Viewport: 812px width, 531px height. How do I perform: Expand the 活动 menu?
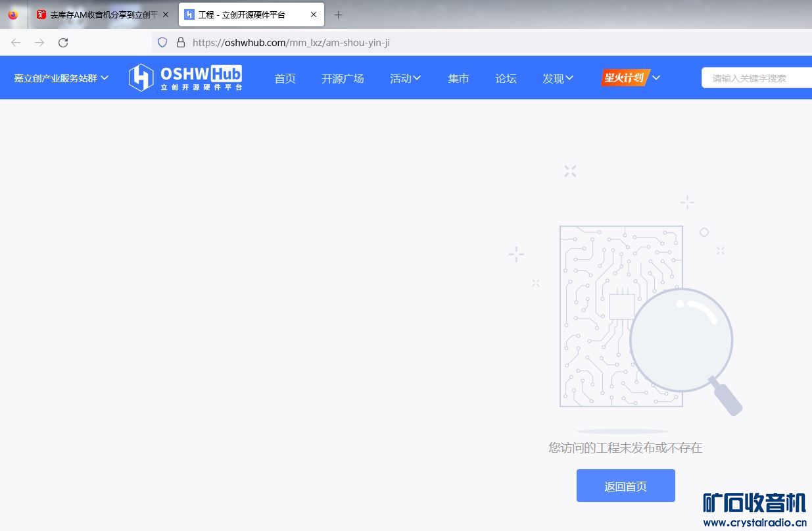(405, 78)
